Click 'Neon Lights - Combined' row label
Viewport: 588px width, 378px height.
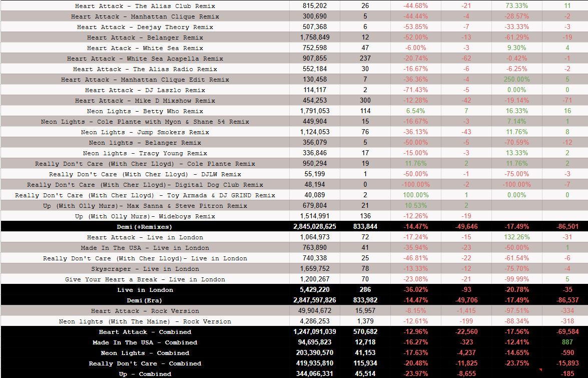(145, 352)
